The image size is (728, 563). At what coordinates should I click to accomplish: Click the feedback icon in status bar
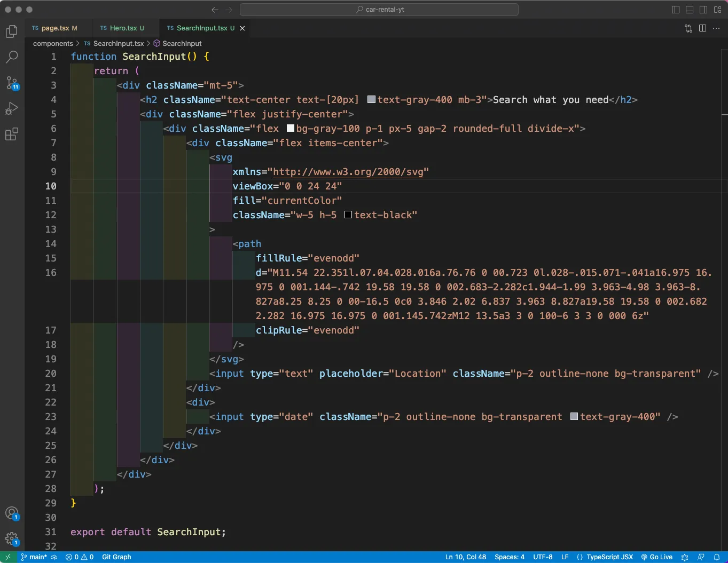[701, 557]
